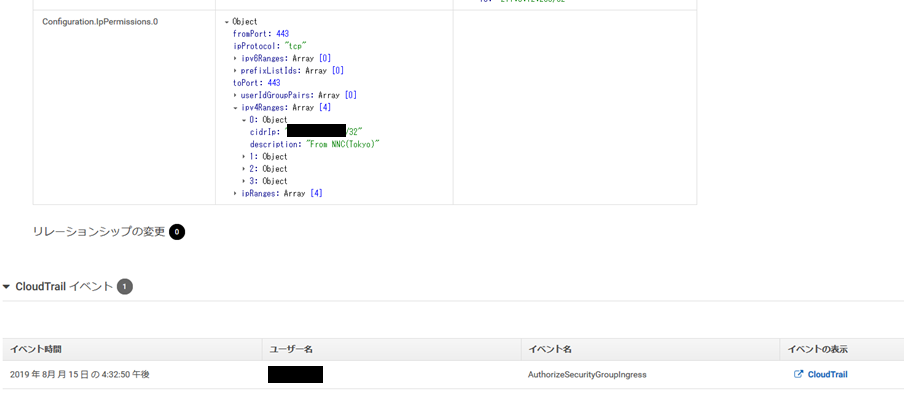Image resolution: width=904 pixels, height=397 pixels.
Task: Click the AuthorizeSecurityGroupIngress event name
Action: (x=587, y=375)
